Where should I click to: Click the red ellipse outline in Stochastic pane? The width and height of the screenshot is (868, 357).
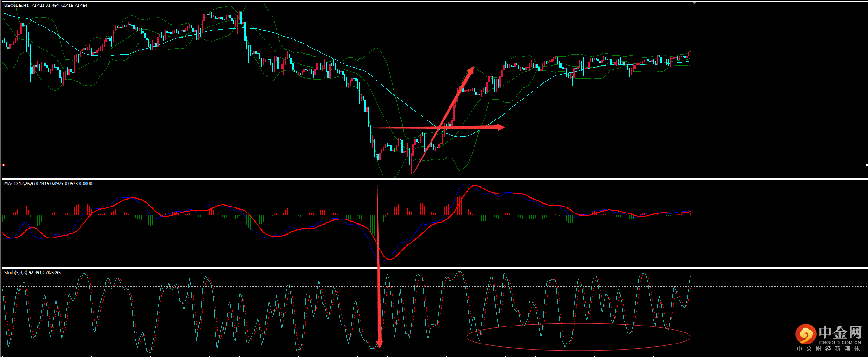tap(578, 324)
